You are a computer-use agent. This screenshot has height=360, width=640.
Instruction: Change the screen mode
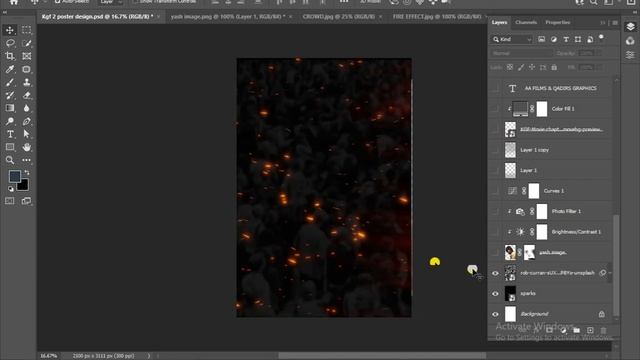click(x=27, y=201)
